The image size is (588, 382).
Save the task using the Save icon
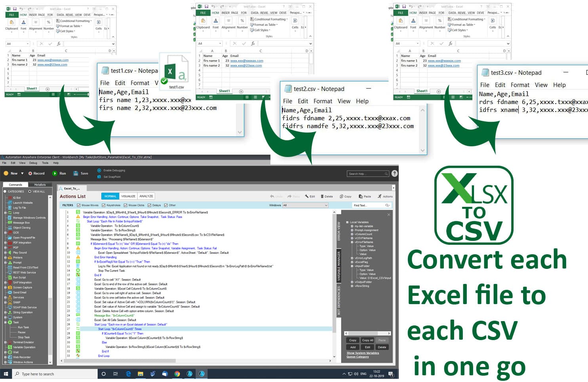76,173
